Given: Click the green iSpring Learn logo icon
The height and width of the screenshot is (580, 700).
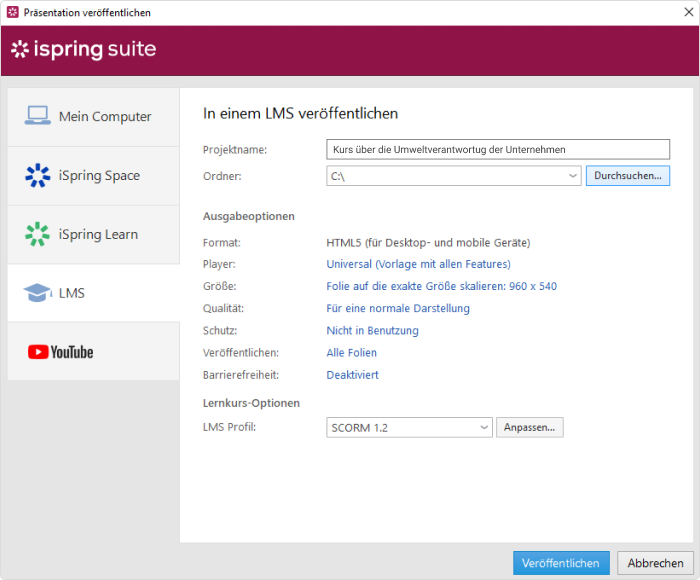Looking at the screenshot, I should (x=38, y=234).
